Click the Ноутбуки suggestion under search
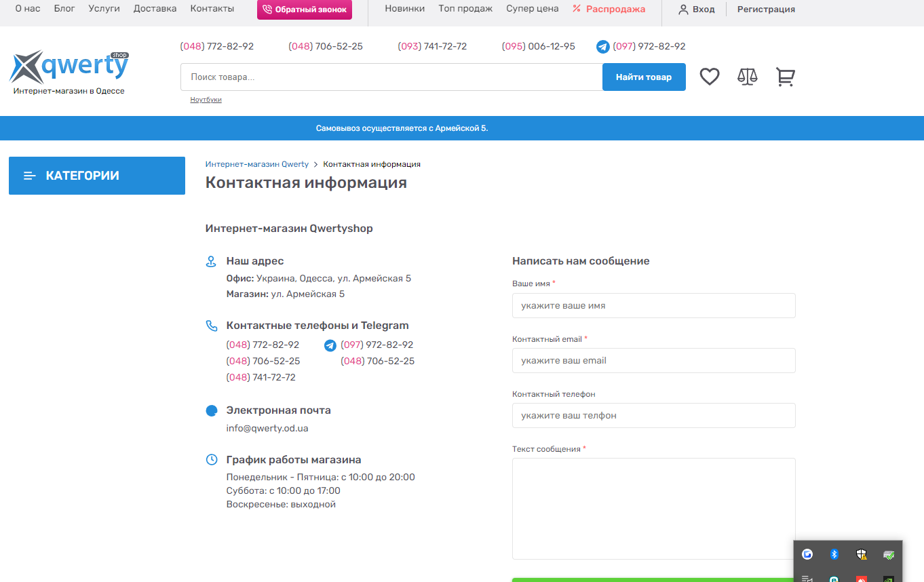 coord(206,100)
